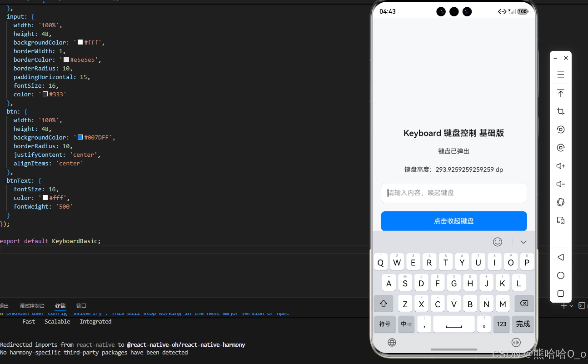Tap the Chinese period key on keyboard
The image size is (588, 364).
tap(484, 324)
